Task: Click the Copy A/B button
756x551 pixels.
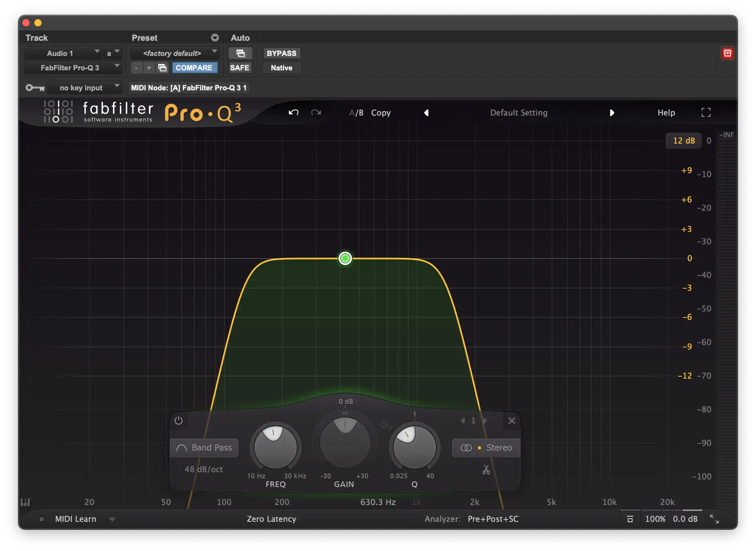Action: coord(380,113)
